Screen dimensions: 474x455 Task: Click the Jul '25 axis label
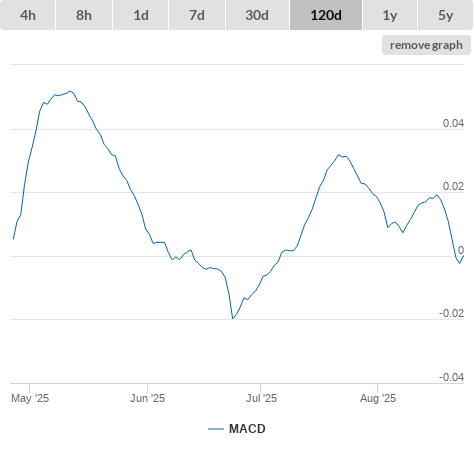coord(261,398)
